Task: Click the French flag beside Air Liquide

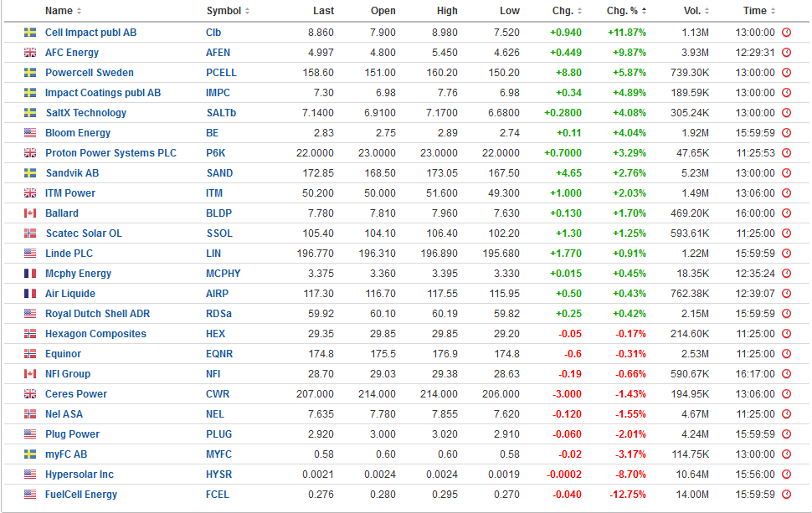Action: 30,294
